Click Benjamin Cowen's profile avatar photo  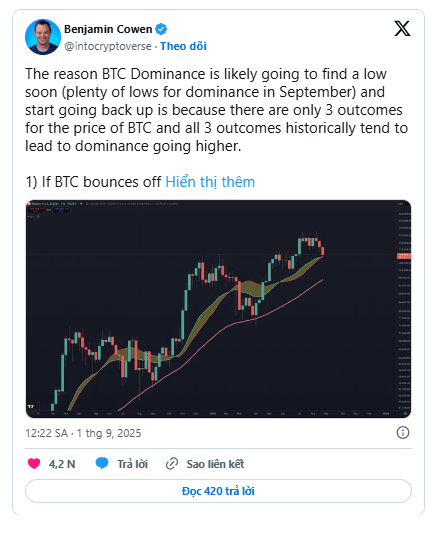tap(43, 37)
